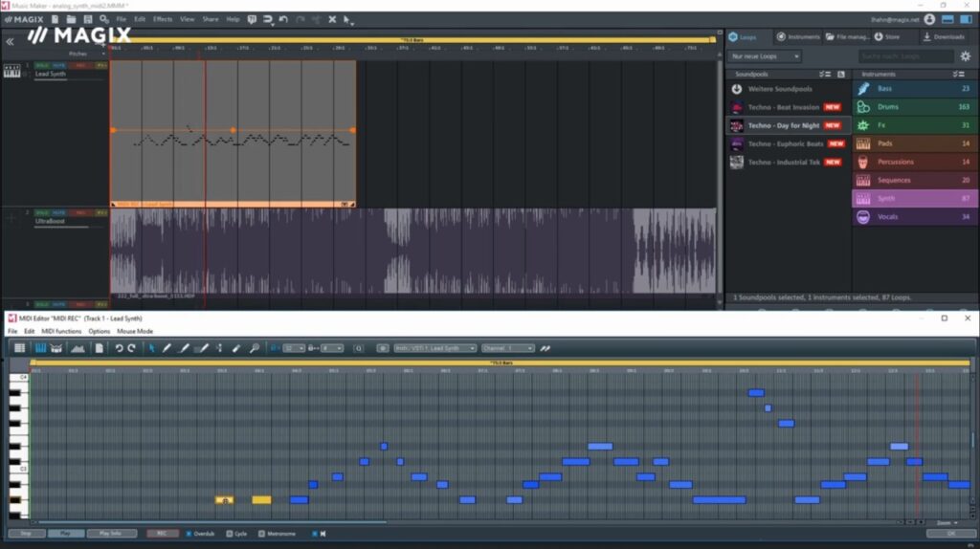The width and height of the screenshot is (980, 549).
Task: Create a new project with the toolbar icon
Action: tap(55, 19)
